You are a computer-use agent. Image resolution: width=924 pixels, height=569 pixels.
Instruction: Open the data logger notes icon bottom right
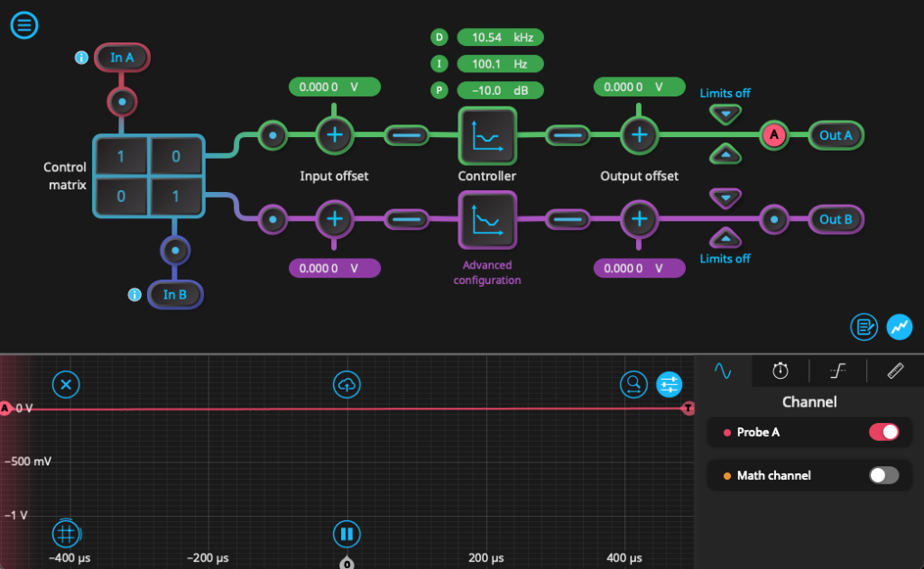864,326
